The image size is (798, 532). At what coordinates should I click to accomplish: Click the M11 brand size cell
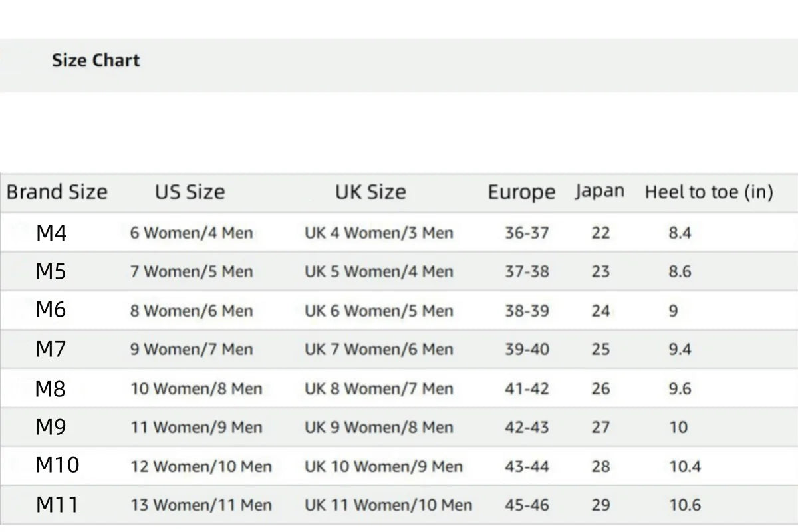[x=57, y=505]
